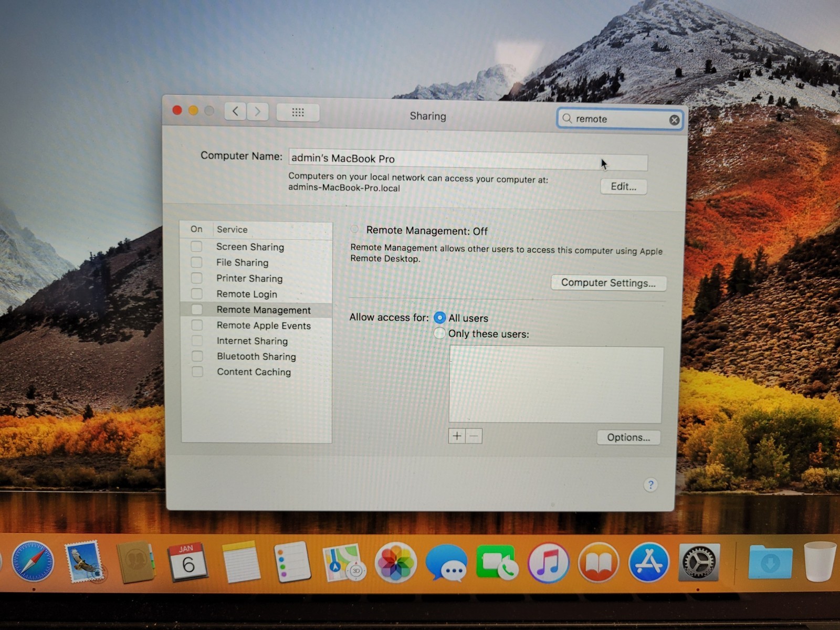Image resolution: width=840 pixels, height=630 pixels.
Task: Tick the Internet Sharing checkbox
Action: 197,341
